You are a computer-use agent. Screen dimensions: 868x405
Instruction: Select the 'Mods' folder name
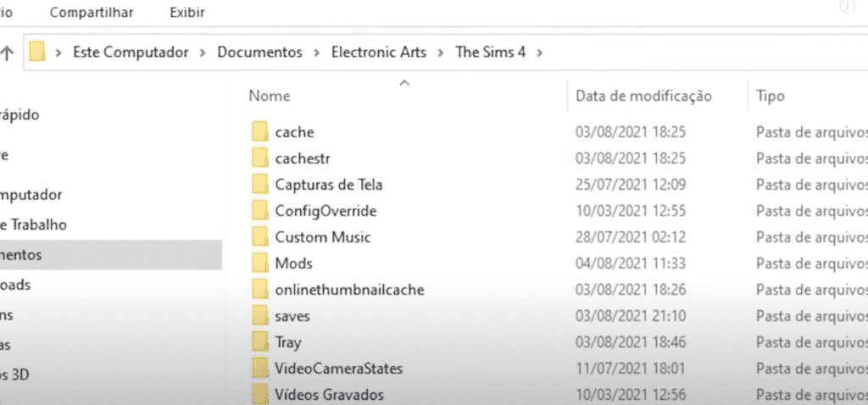click(294, 263)
